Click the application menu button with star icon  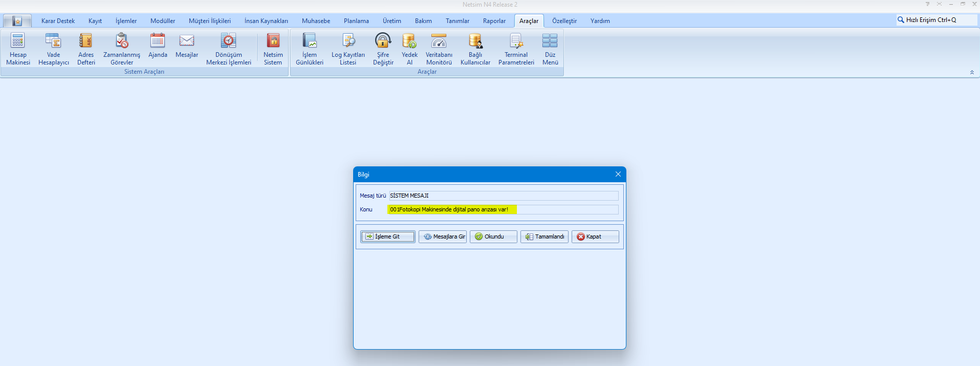[17, 21]
